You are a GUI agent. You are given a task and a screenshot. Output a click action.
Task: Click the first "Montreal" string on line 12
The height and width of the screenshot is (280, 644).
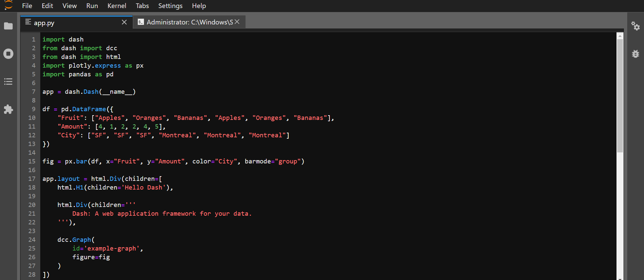coord(177,135)
